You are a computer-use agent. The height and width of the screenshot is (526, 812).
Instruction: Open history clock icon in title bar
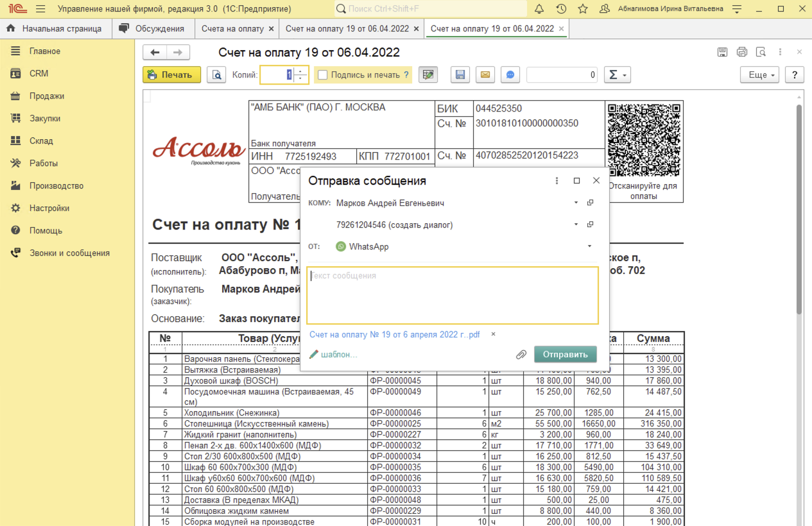pos(561,9)
